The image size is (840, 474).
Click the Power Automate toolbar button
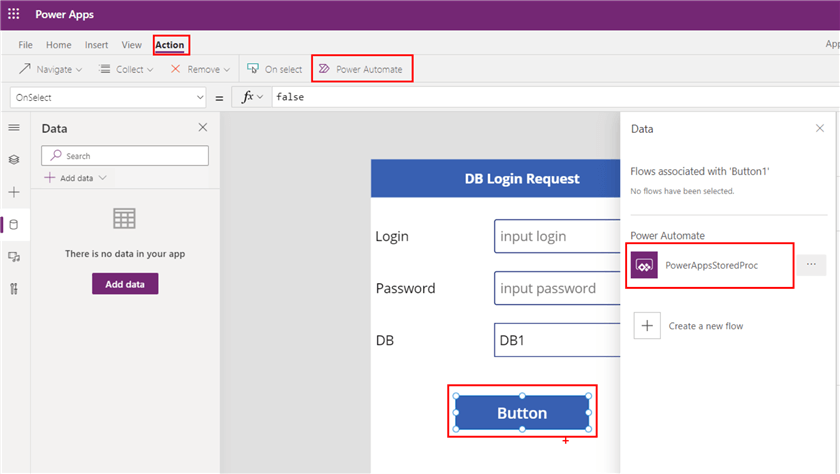pyautogui.click(x=361, y=69)
